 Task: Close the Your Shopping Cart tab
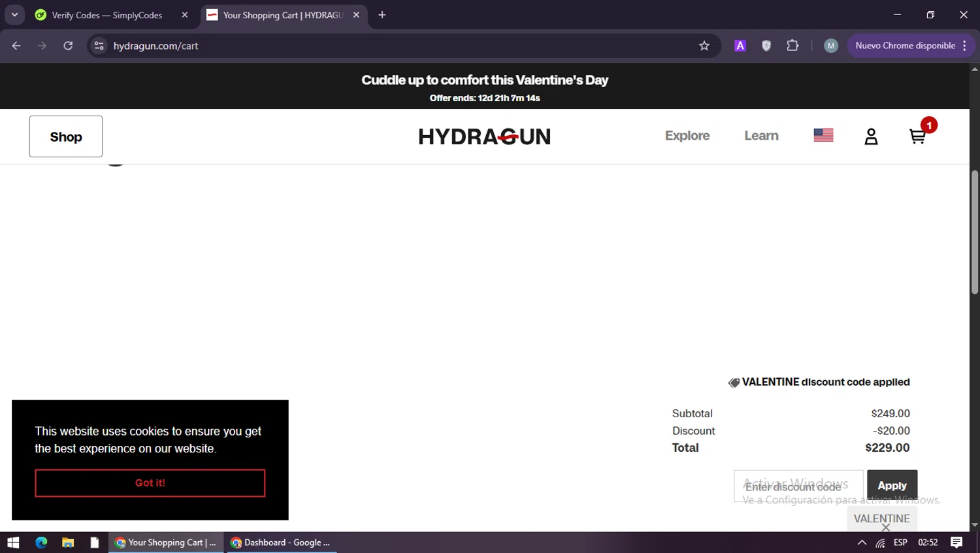click(356, 15)
